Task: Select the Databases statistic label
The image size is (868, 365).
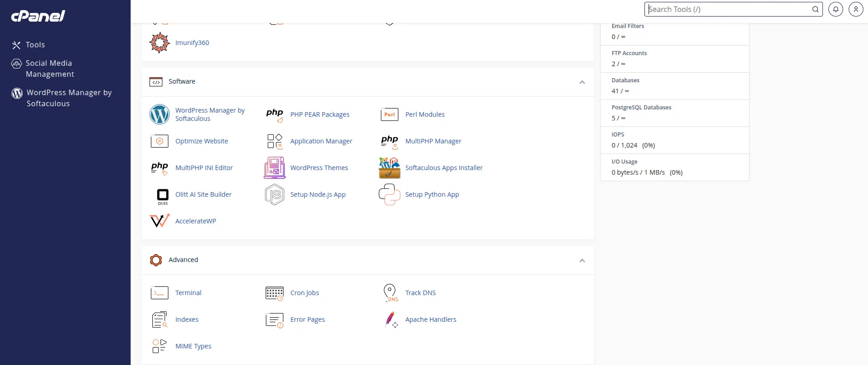Action: coord(625,80)
